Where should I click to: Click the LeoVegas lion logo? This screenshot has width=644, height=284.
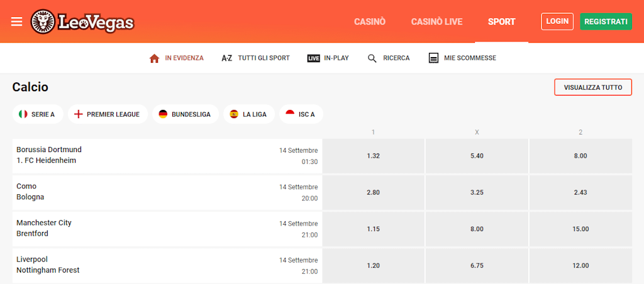coord(43,22)
